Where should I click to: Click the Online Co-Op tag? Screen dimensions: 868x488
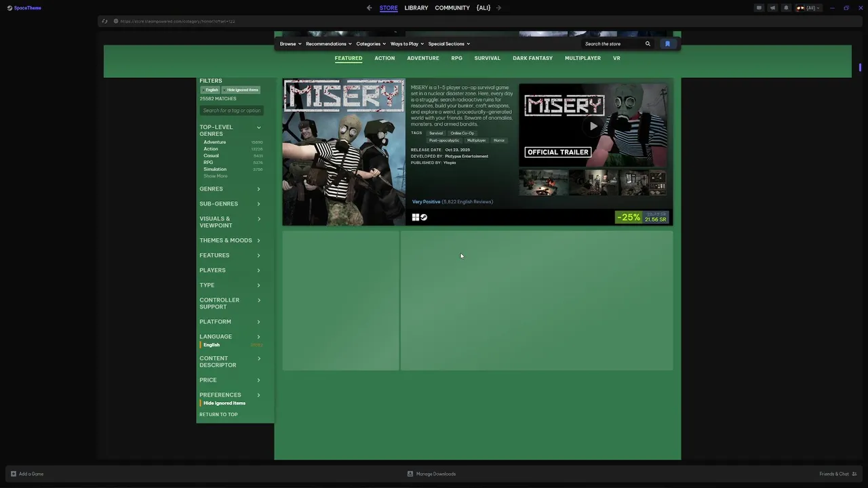(x=462, y=134)
